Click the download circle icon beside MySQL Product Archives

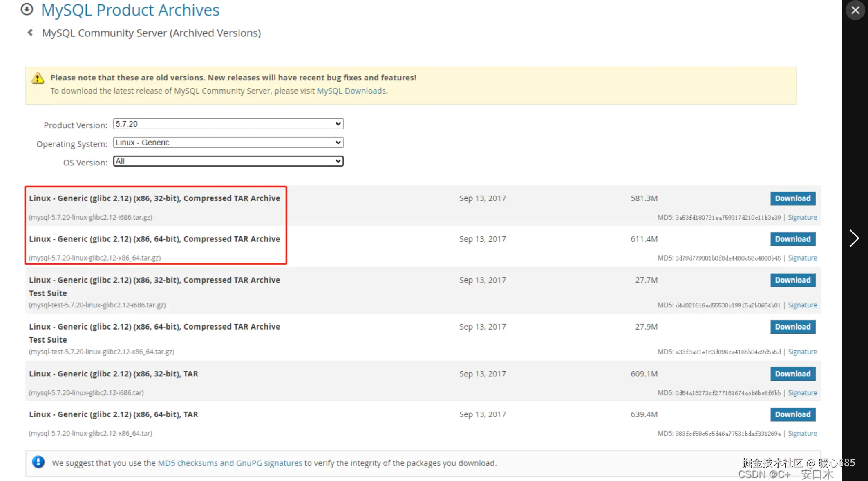[x=27, y=9]
